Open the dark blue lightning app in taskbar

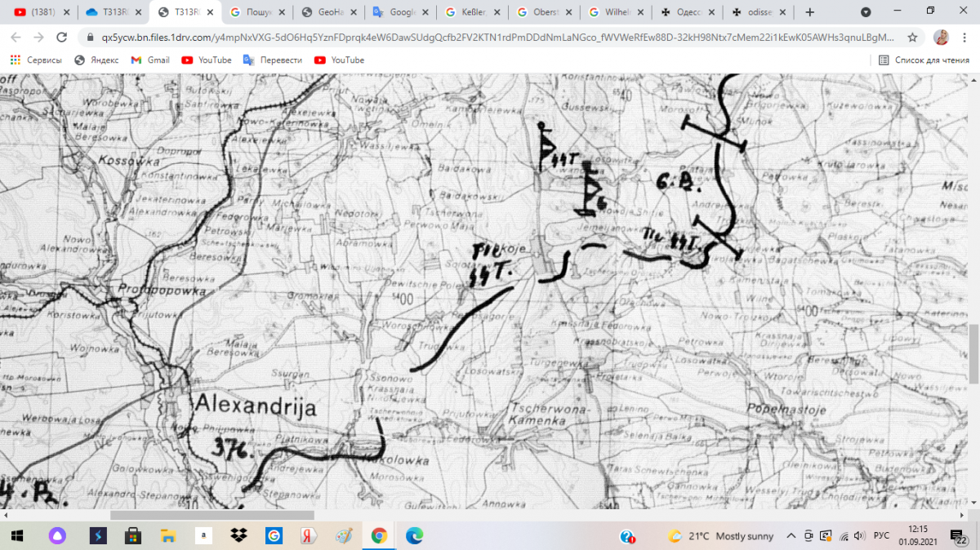(96, 536)
